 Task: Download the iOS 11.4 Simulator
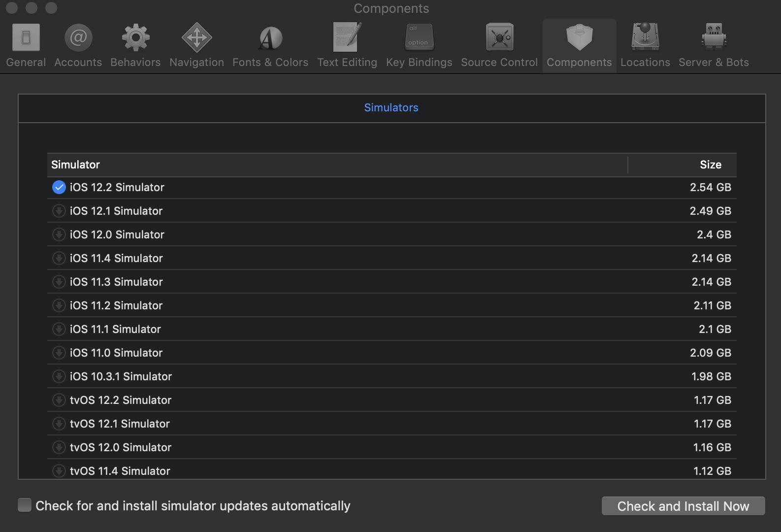point(59,258)
